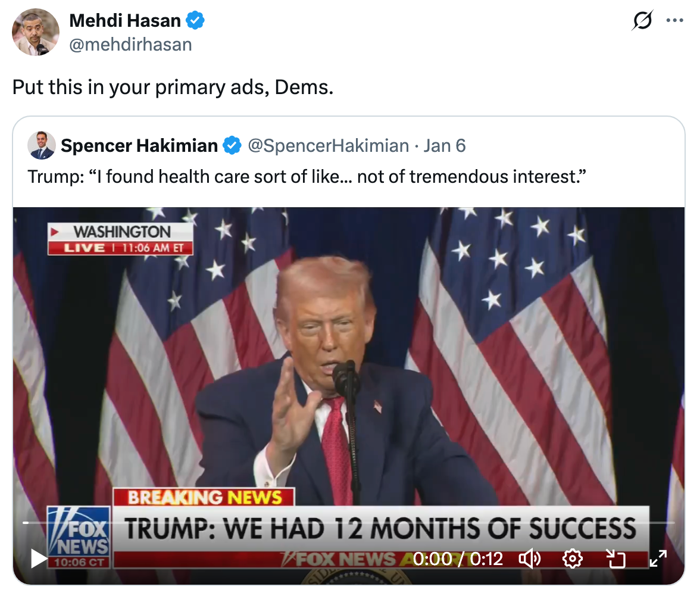Expand the quoted Spencer Hakimian post
Viewport: 700px width, 599px height.
350,176
